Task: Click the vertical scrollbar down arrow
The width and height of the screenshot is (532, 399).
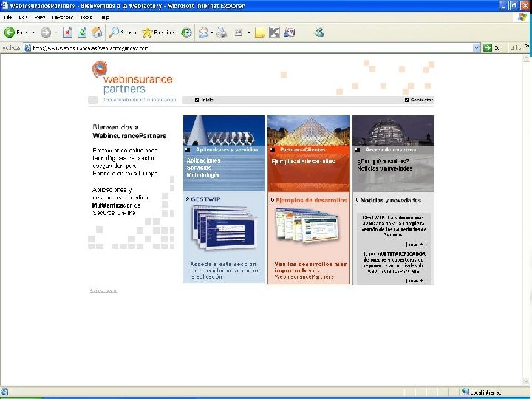Action: (526, 381)
